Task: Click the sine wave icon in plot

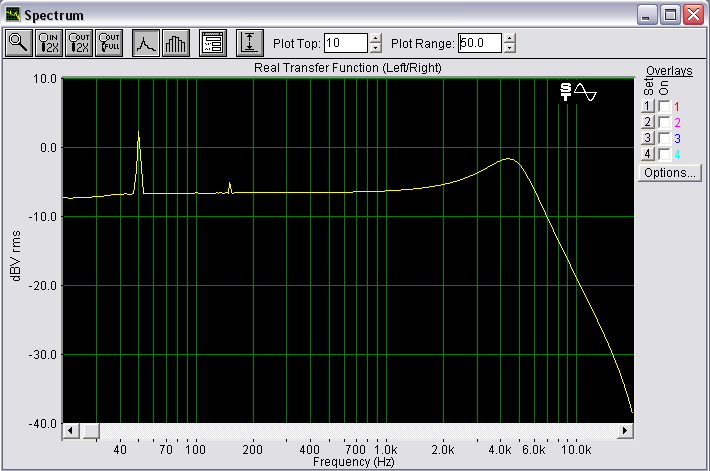Action: (586, 92)
